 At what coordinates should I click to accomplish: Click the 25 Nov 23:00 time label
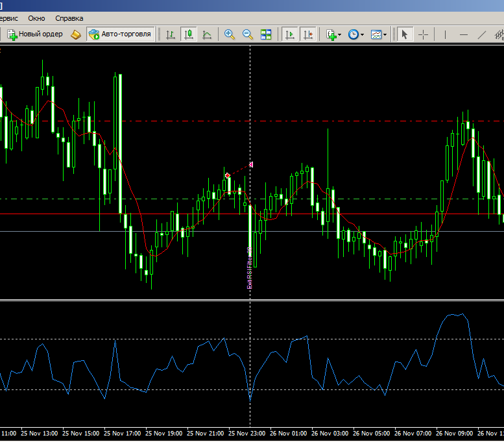tap(246, 434)
